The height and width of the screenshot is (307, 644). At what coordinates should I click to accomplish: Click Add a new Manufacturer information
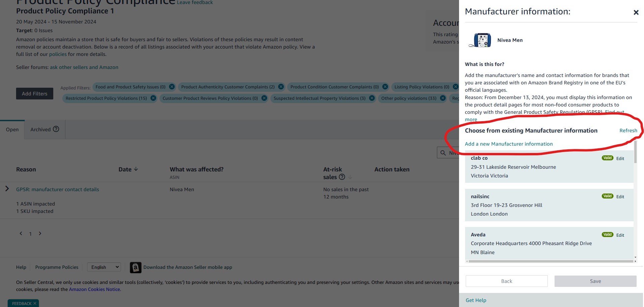click(509, 144)
